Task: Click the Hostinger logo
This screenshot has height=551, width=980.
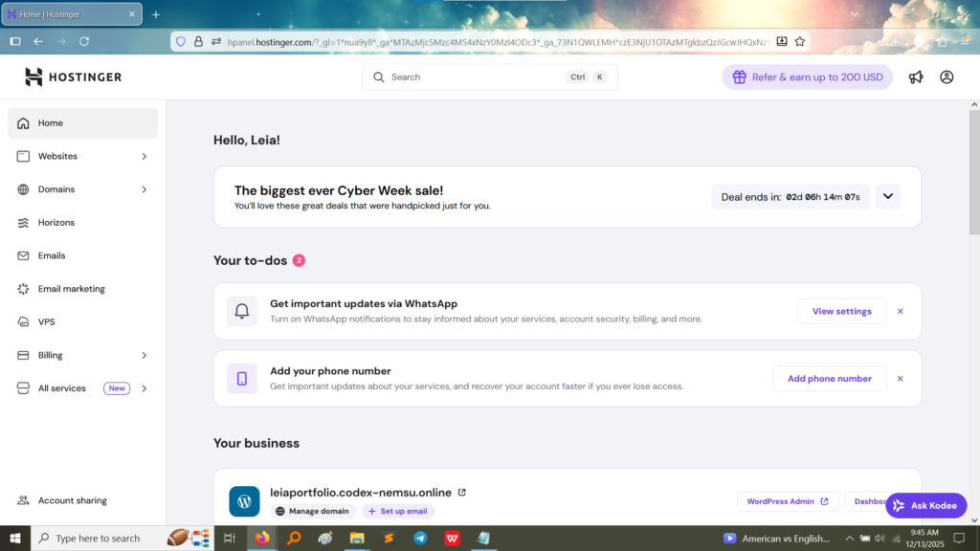Action: (74, 77)
